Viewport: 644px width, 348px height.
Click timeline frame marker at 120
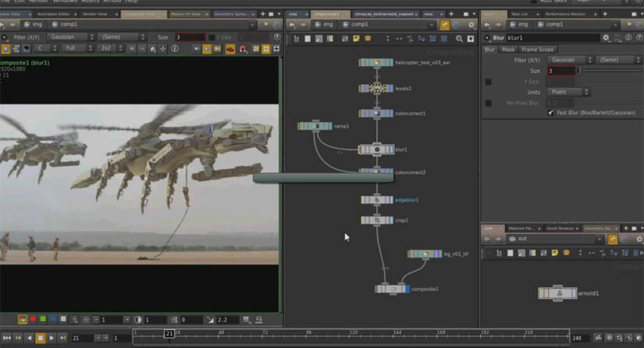pos(353,333)
